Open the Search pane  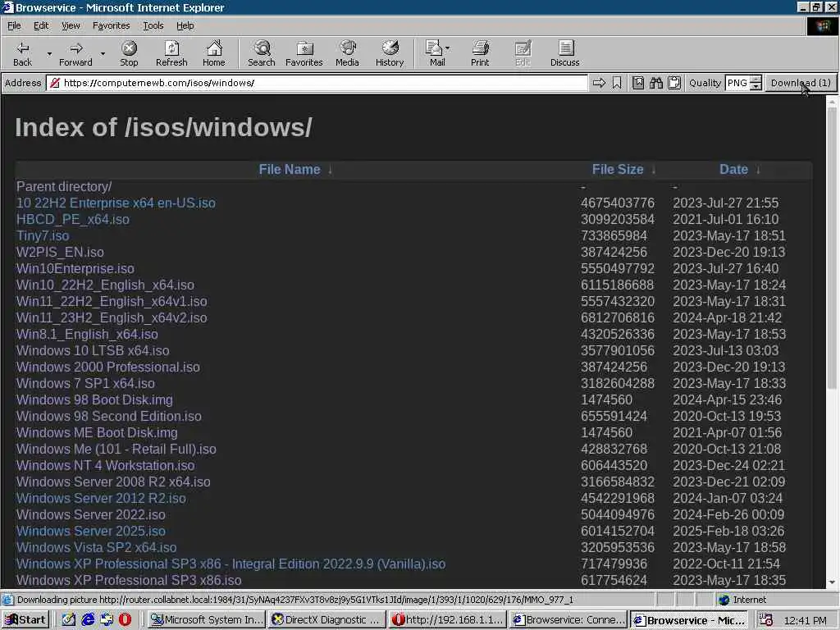click(262, 53)
